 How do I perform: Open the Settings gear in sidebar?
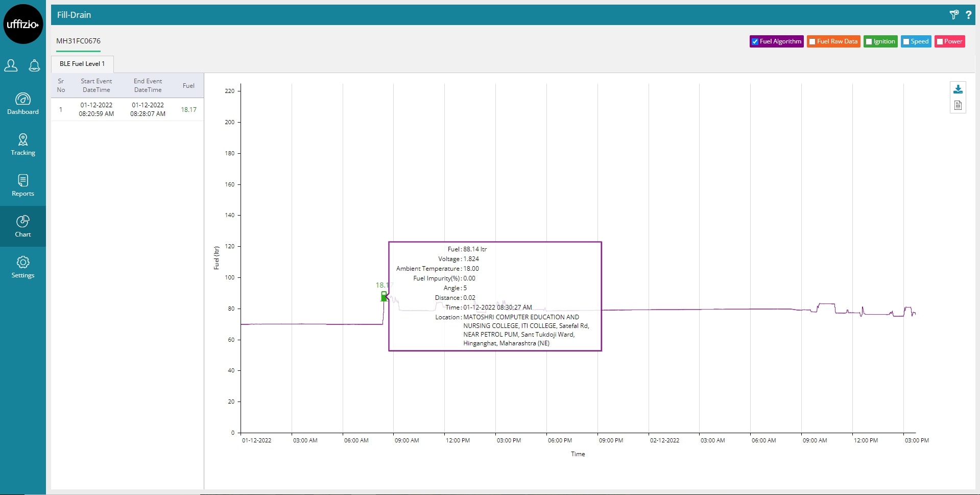[x=23, y=267]
